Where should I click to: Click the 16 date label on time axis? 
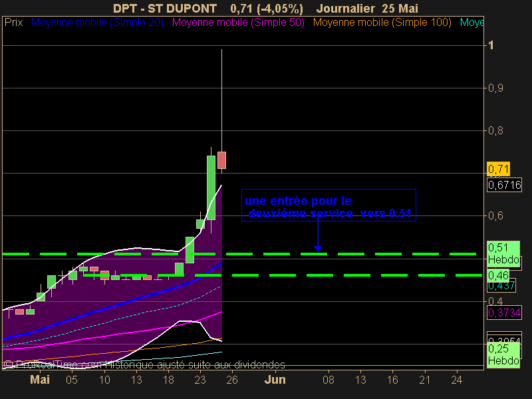click(392, 380)
